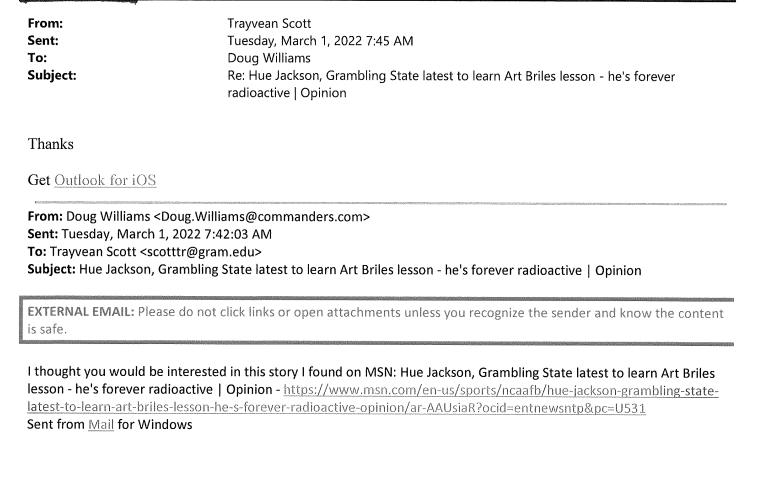Image resolution: width=771 pixels, height=484 pixels.
Task: Click the bold From: label at the top
Action: point(45,24)
